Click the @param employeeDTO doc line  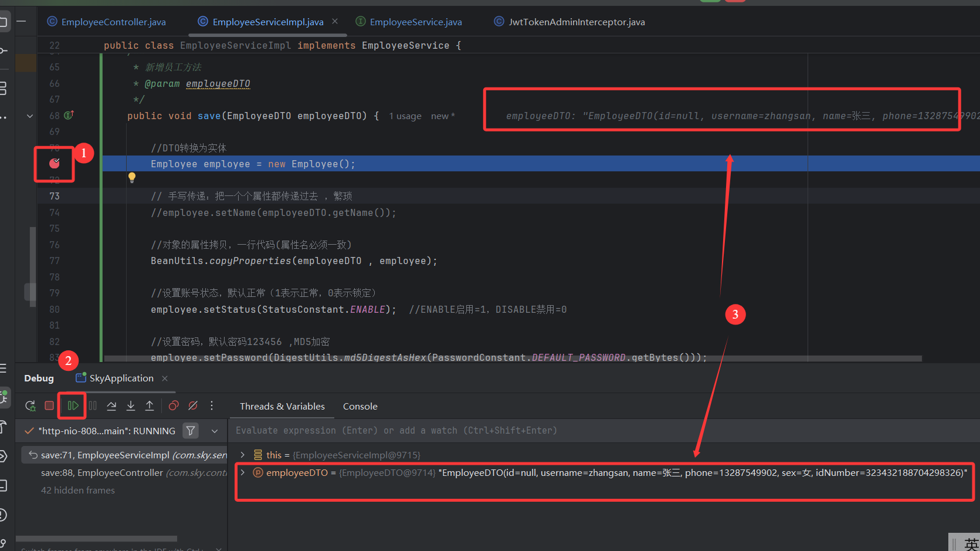point(192,83)
